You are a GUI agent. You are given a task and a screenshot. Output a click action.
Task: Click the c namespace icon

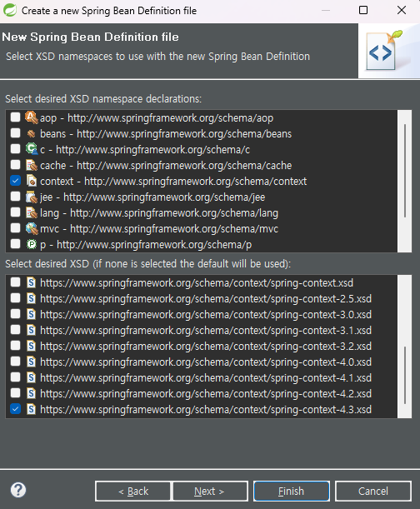point(32,149)
